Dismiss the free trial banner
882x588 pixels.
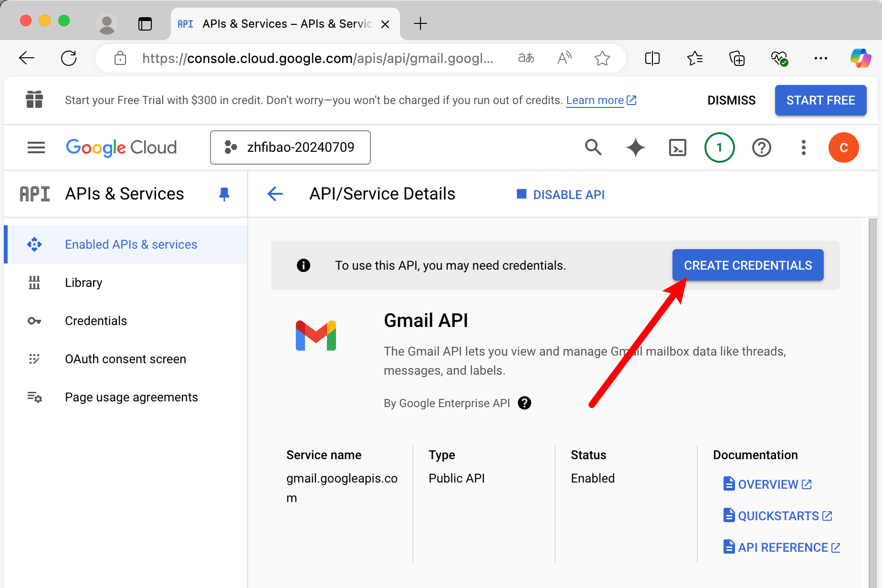tap(731, 100)
